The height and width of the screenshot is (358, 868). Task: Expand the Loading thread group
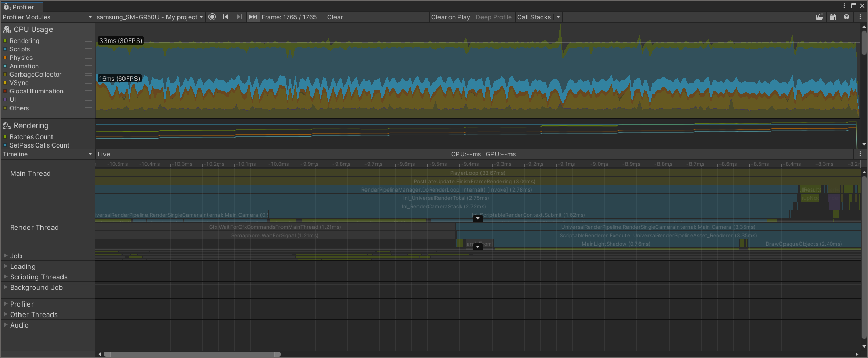tap(6, 266)
